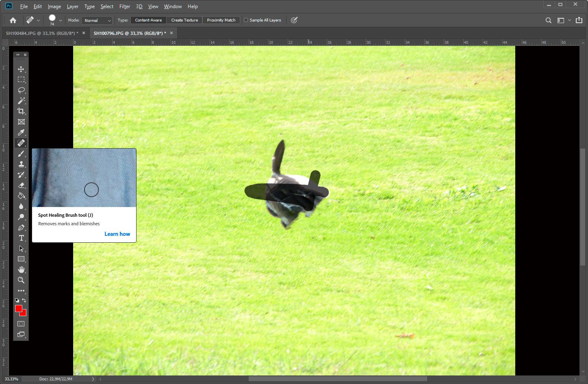Open the Mode Normal dropdown
588x384 pixels.
[x=97, y=20]
